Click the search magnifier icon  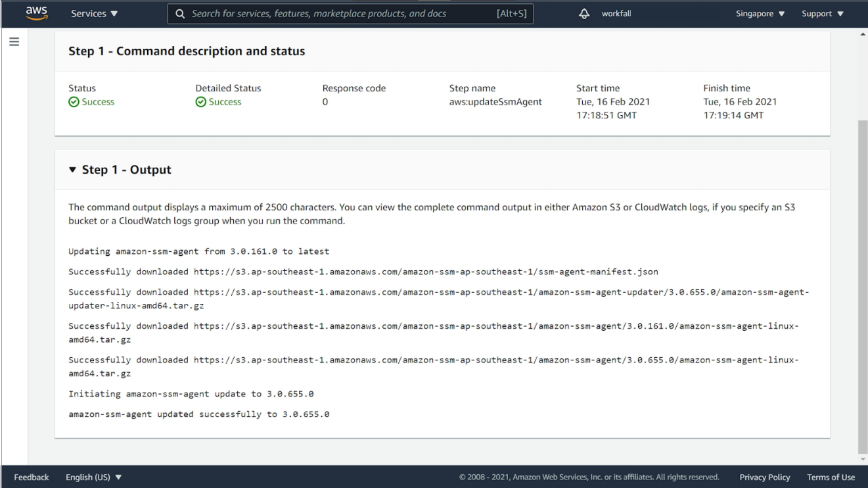pos(180,14)
